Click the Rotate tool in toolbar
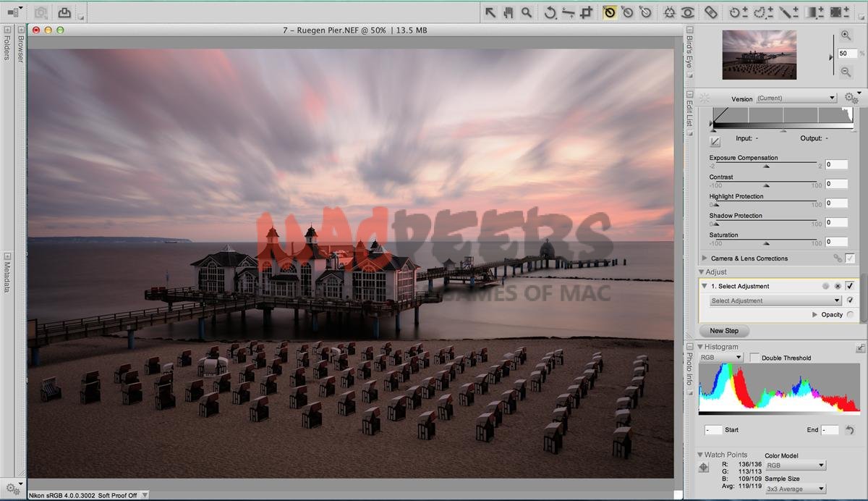 (x=550, y=12)
